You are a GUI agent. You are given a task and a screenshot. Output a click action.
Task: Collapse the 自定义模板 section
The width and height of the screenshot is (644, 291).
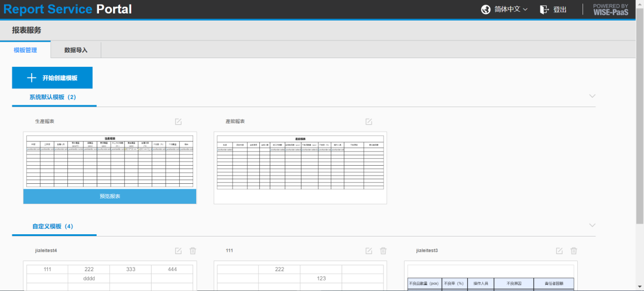click(x=592, y=225)
